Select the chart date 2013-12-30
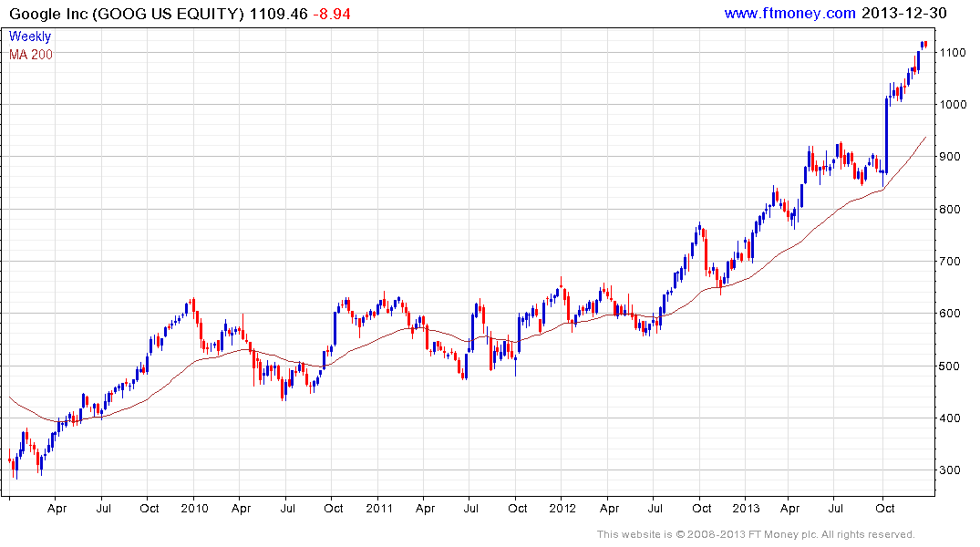Image resolution: width=980 pixels, height=547 pixels. [903, 13]
